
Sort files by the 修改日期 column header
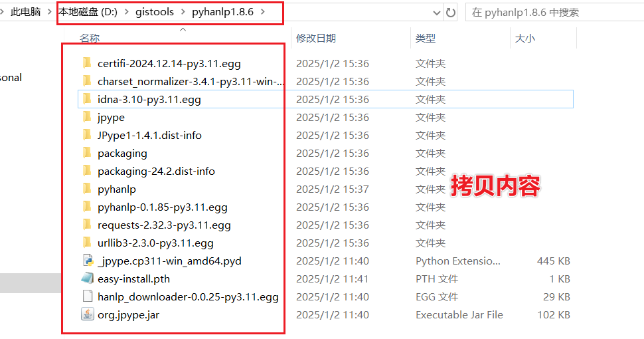pos(316,39)
